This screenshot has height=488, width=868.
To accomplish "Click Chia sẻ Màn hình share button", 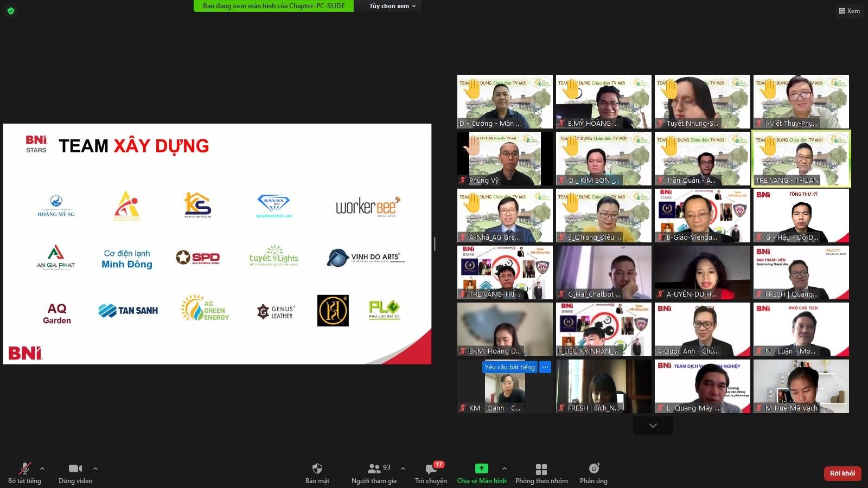I will 482,473.
